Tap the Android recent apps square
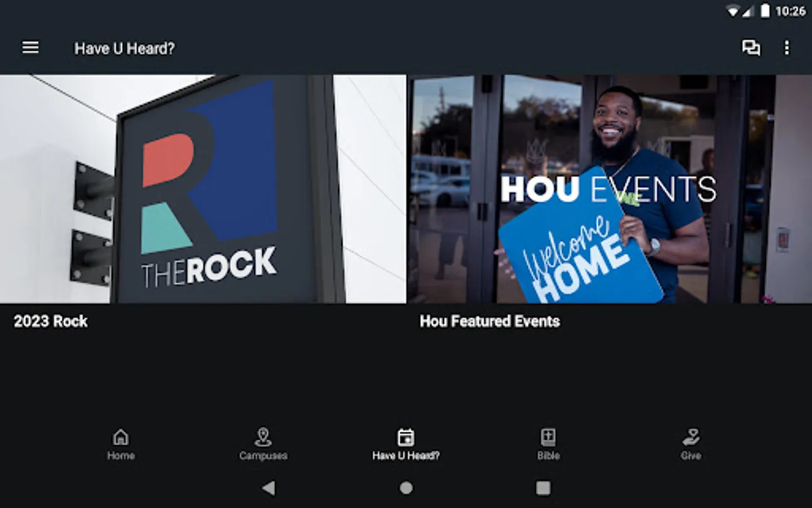This screenshot has width=812, height=508. pyautogui.click(x=543, y=488)
